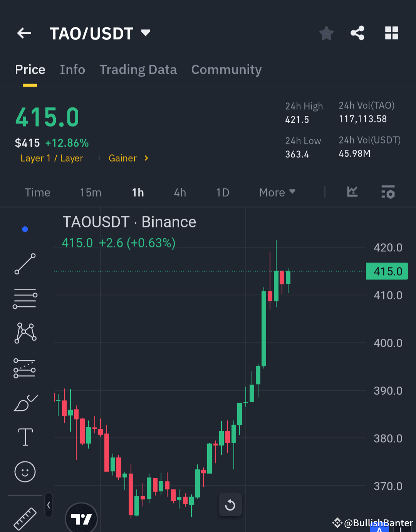
Task: Open the indicators icon next to chart settings
Action: (352, 192)
